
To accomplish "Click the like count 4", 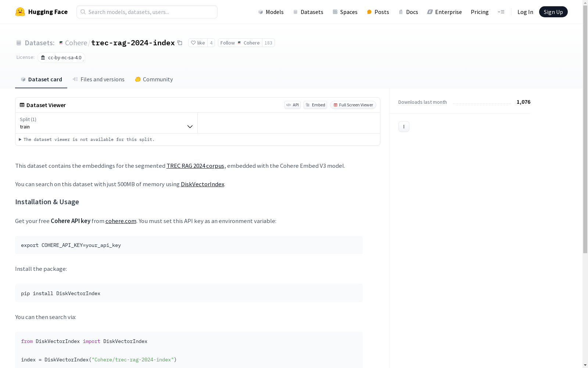I will (211, 43).
